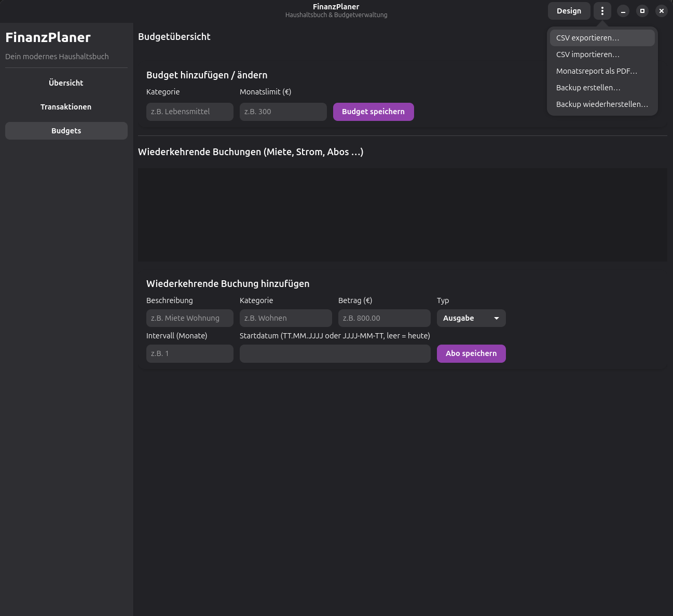Viewport: 673px width, 616px height.
Task: Click the three-dot menu icon
Action: tap(602, 11)
